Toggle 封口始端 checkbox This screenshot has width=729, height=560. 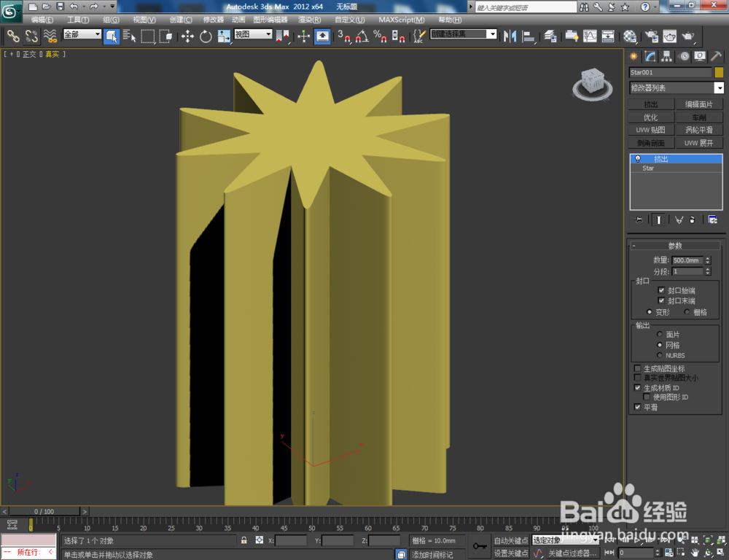coord(661,290)
